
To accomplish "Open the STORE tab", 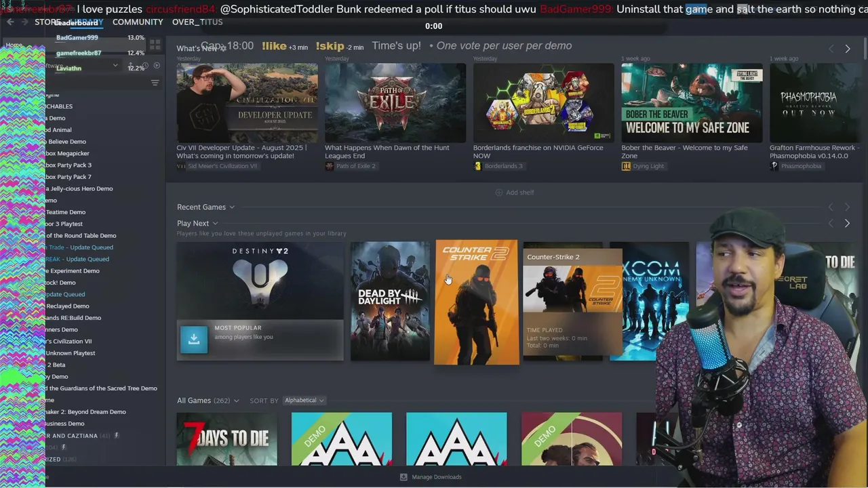I will tap(47, 22).
